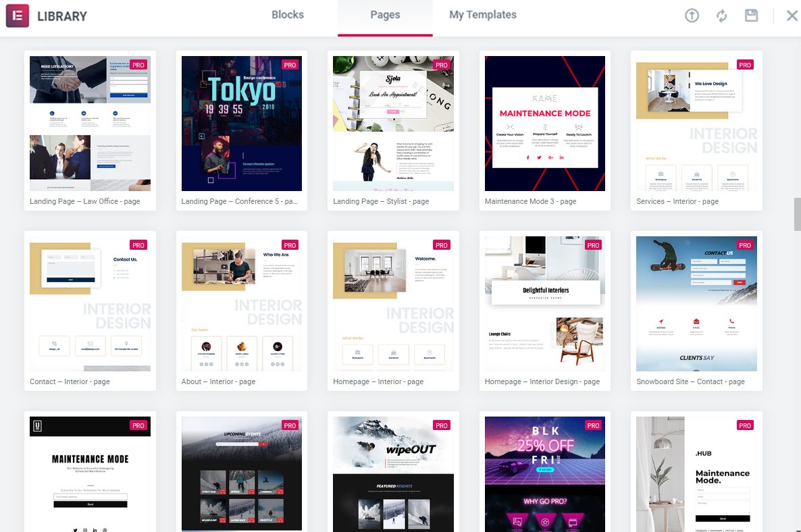Preview the Tokyo conference template thumbnail
This screenshot has width=801, height=532.
pyautogui.click(x=242, y=124)
